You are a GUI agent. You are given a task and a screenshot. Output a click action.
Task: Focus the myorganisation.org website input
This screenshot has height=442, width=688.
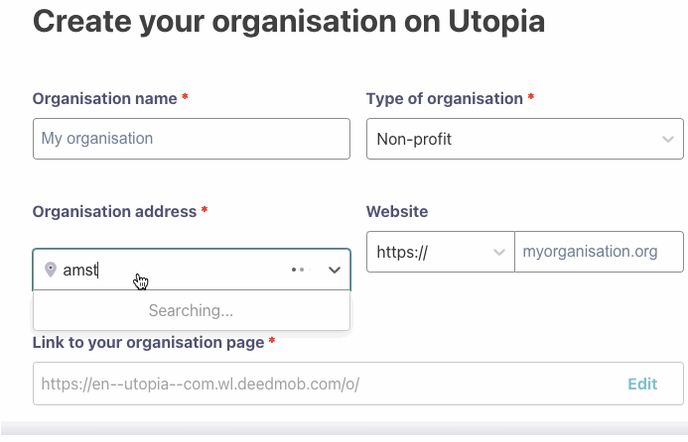click(598, 252)
